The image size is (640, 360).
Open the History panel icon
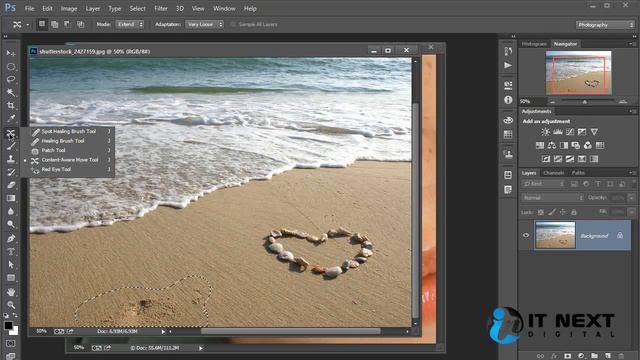coord(508,51)
